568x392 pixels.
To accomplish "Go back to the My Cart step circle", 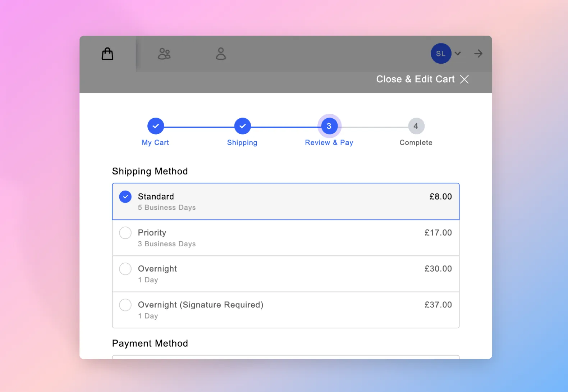I will [x=156, y=126].
